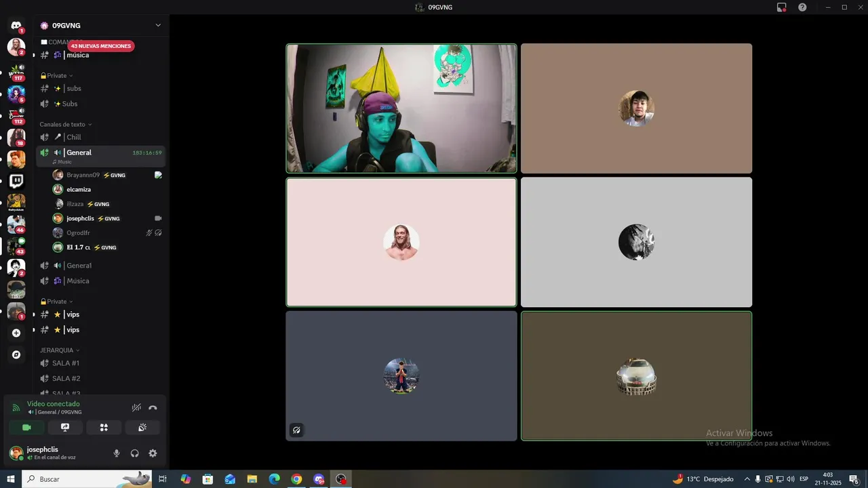The height and width of the screenshot is (488, 868).
Task: Mute microphone in user panel
Action: tap(117, 453)
